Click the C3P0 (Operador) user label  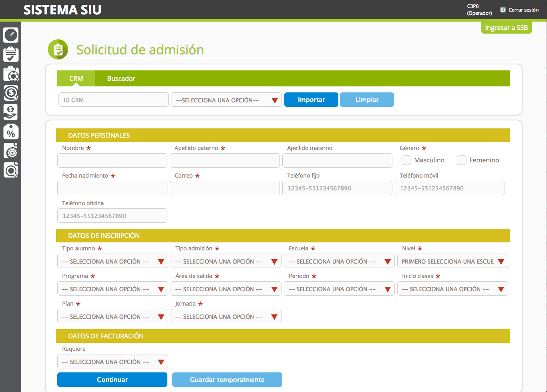tap(479, 10)
